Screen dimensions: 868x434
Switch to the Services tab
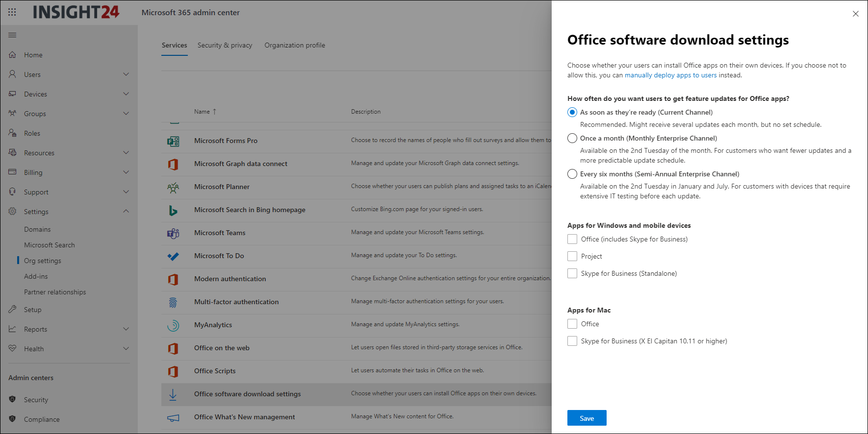tap(175, 45)
